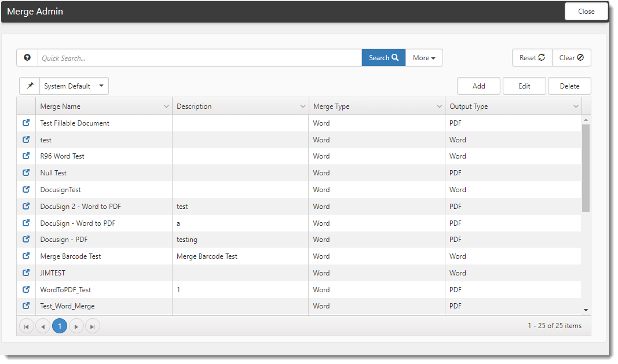Click the help question mark icon
Screen dimensions: 618x364
(27, 58)
